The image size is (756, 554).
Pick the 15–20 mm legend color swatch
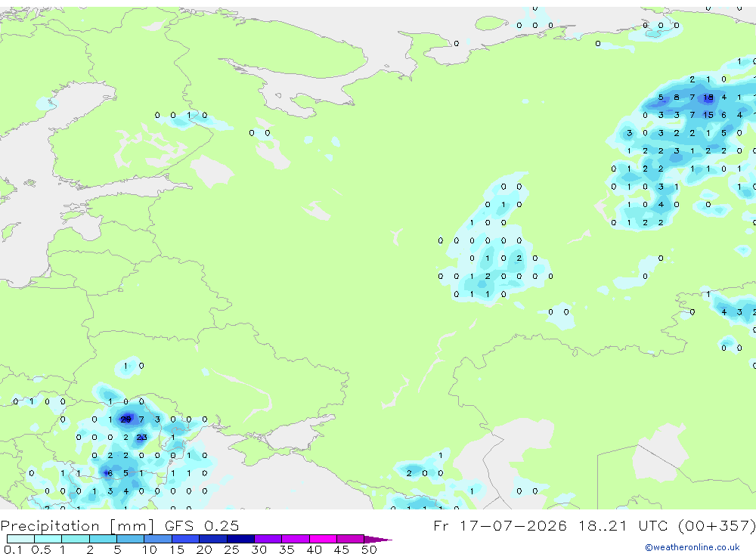tap(186, 539)
